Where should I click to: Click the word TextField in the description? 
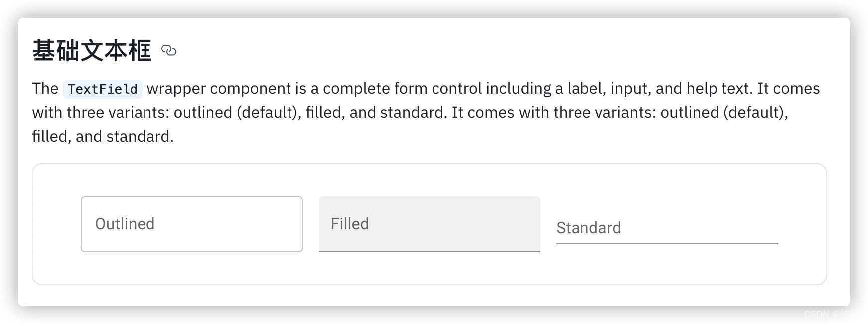[x=102, y=89]
